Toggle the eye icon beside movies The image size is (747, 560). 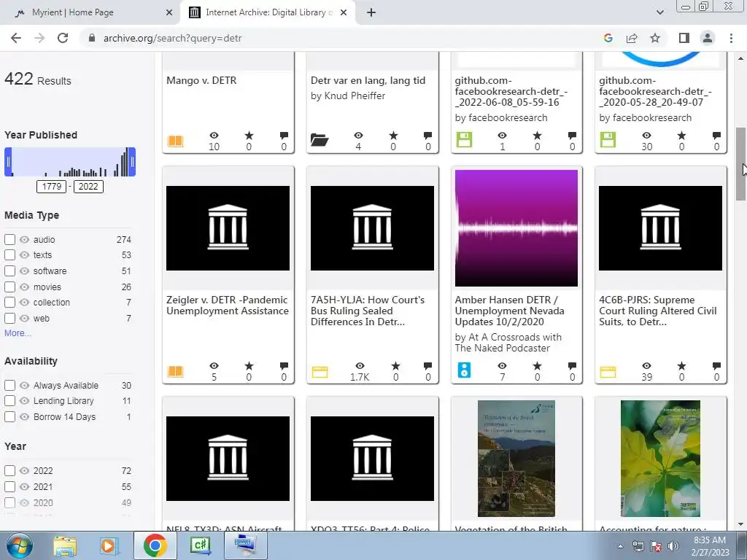click(24, 287)
